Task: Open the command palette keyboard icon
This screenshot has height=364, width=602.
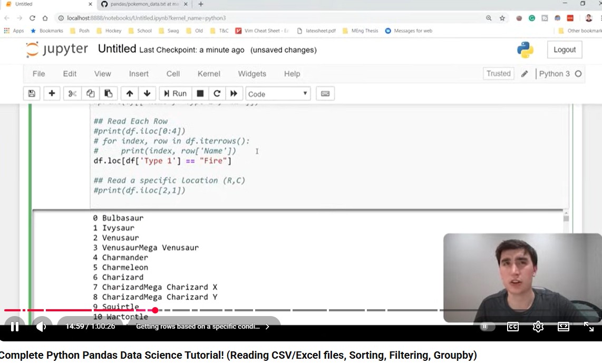Action: (x=325, y=94)
